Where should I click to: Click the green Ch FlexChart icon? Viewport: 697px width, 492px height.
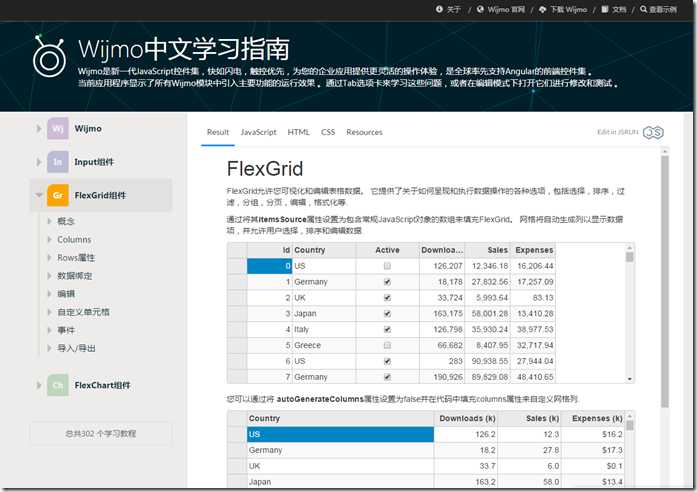pos(58,385)
